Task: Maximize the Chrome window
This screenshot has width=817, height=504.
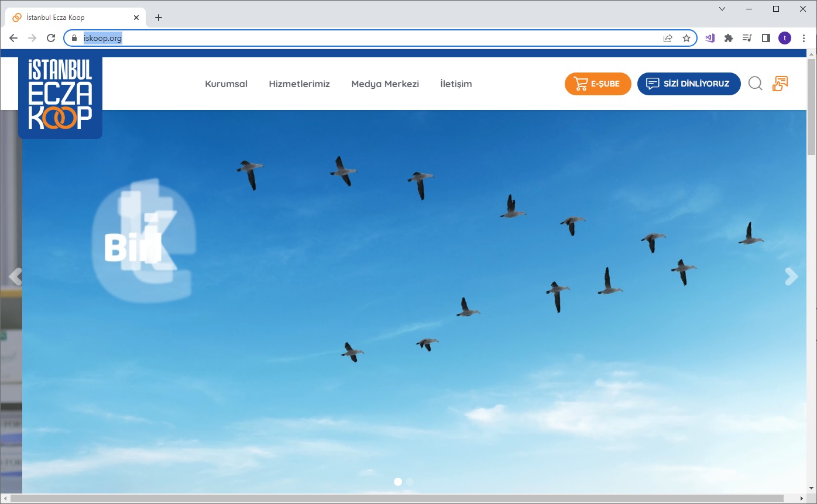Action: (776, 9)
